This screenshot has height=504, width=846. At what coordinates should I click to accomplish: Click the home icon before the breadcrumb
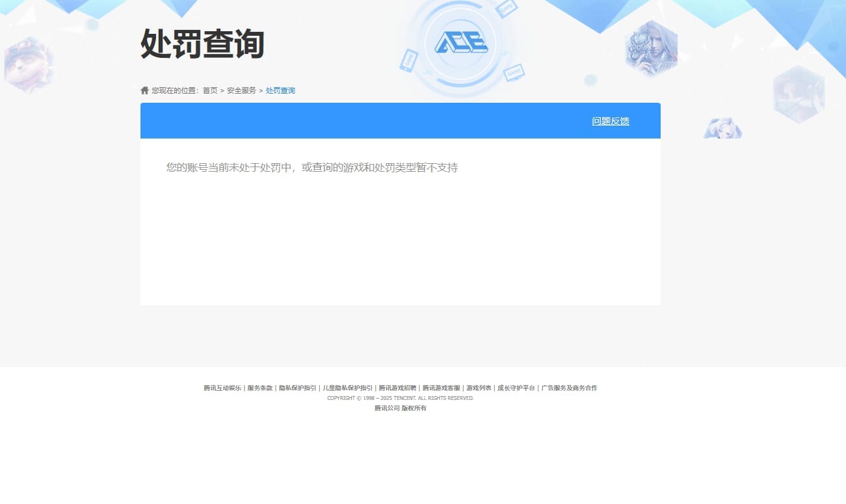[144, 89]
